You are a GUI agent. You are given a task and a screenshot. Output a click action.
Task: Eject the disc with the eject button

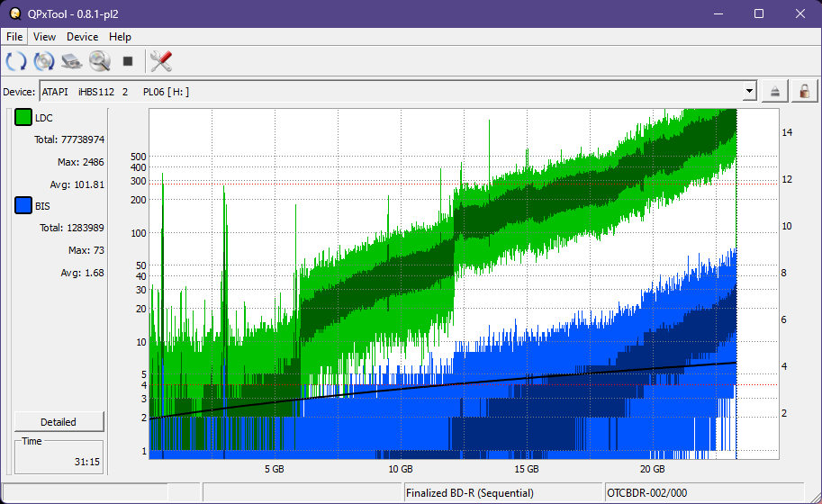coord(774,91)
